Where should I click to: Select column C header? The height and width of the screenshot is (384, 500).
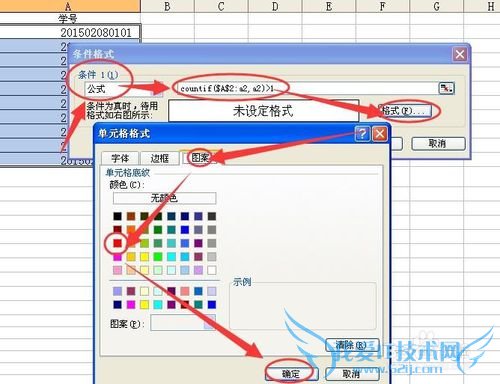pyautogui.click(x=221, y=6)
